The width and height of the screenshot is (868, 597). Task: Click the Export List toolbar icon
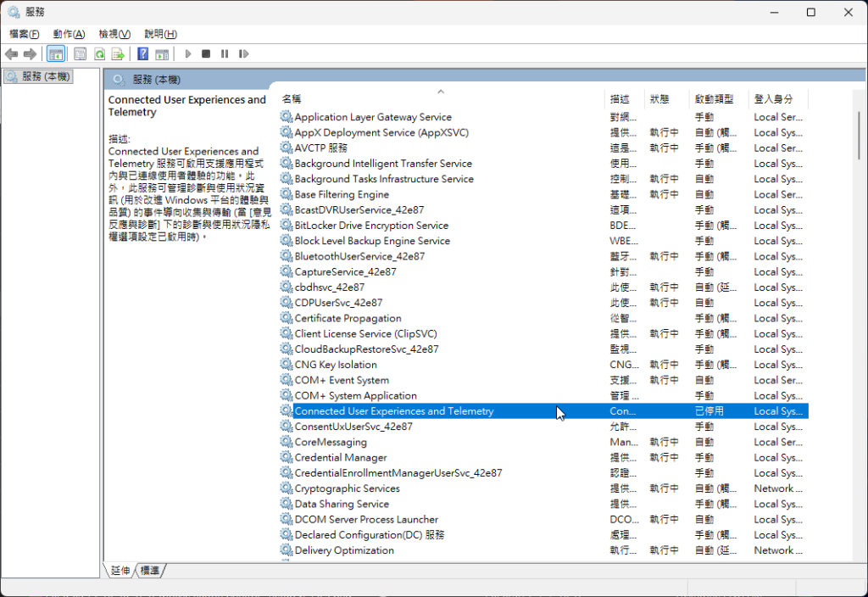119,54
